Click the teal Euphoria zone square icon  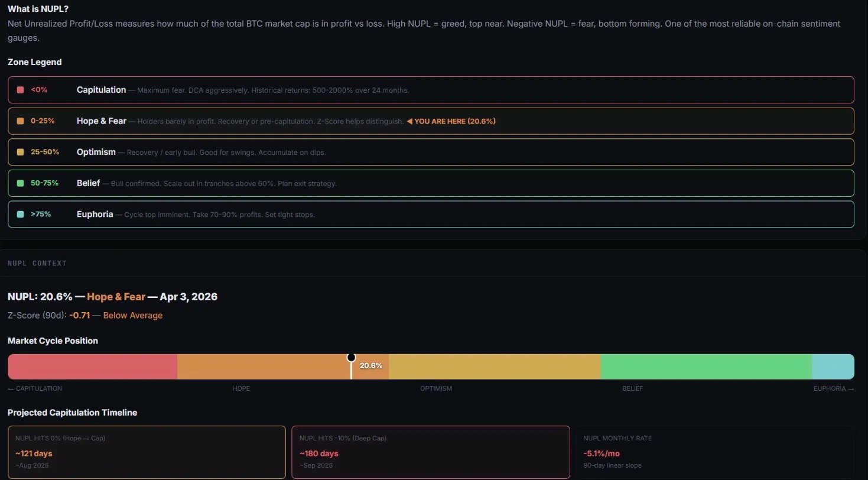pos(19,214)
